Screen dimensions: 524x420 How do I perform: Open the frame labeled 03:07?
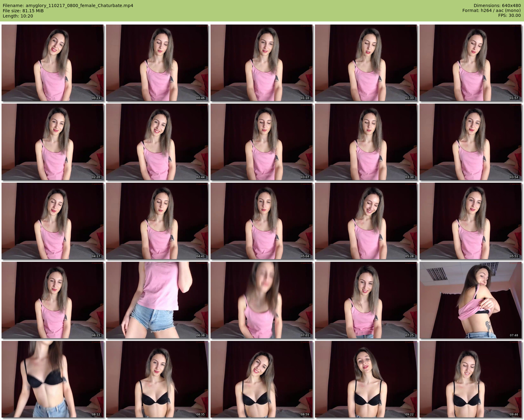261,142
